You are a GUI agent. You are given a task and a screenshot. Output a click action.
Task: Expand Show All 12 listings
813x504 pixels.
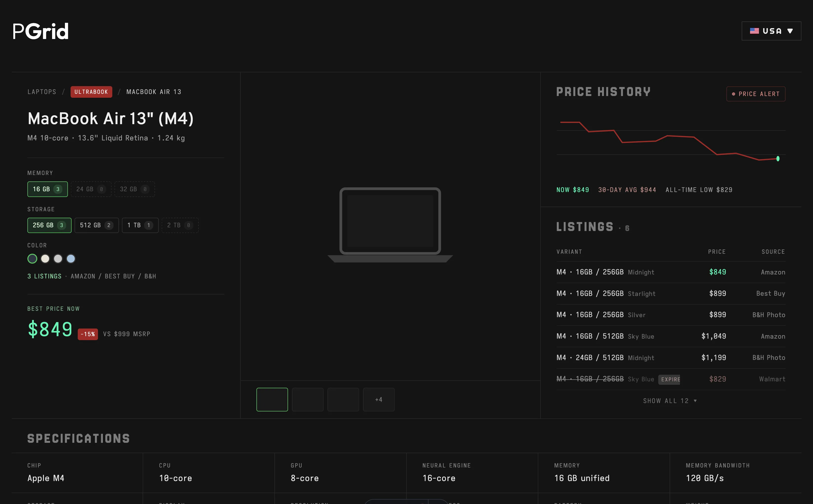670,401
